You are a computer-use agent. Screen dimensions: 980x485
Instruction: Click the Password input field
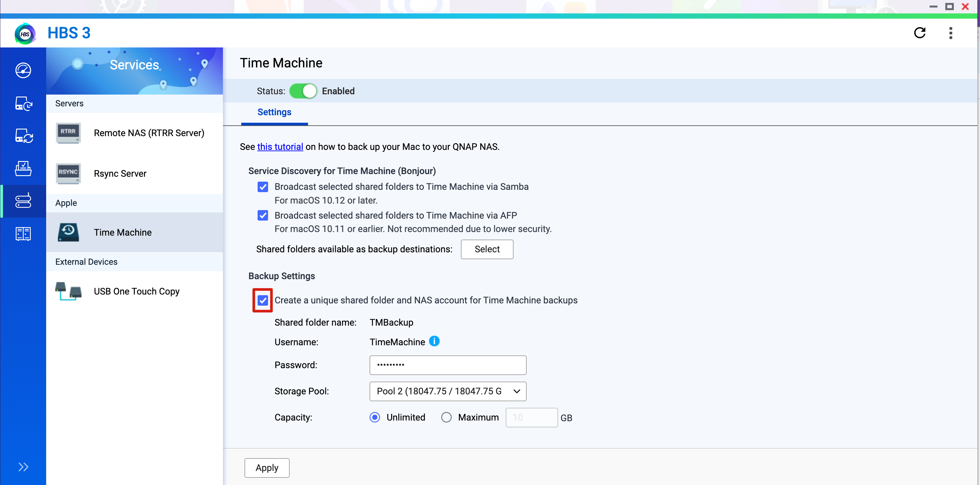click(448, 365)
